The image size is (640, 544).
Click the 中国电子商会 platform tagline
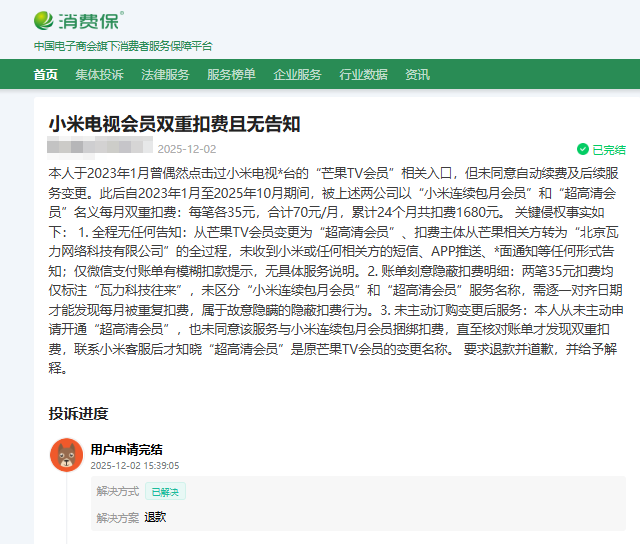(x=122, y=46)
